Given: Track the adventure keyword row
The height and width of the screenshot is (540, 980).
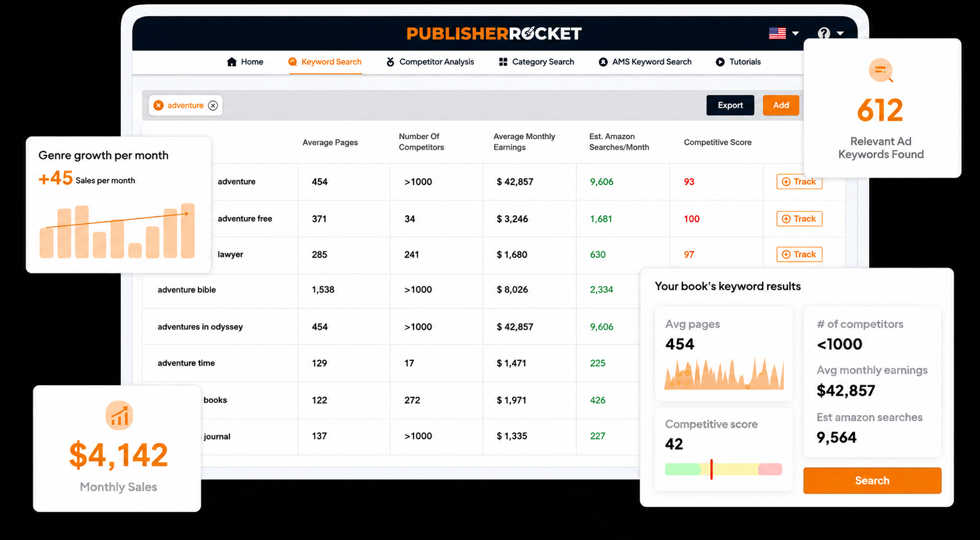Looking at the screenshot, I should tap(799, 182).
